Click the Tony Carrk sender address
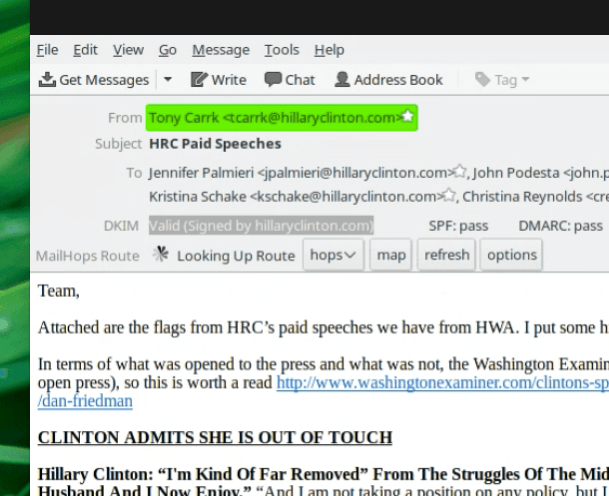Viewport: 609px width, 496px height. tap(276, 118)
